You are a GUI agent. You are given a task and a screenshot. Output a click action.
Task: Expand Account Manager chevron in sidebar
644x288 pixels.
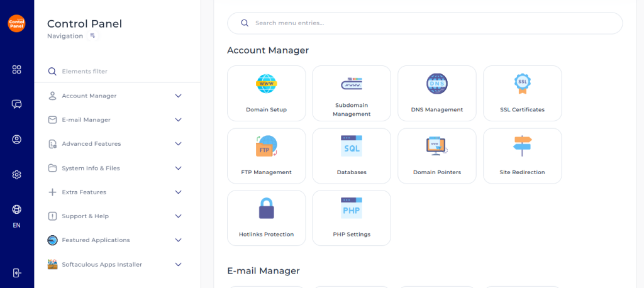(178, 96)
